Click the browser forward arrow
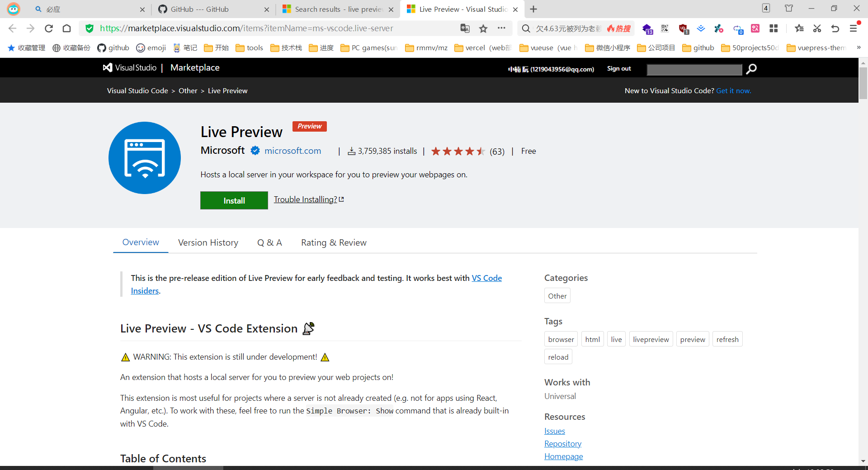The height and width of the screenshot is (470, 868). 30,28
